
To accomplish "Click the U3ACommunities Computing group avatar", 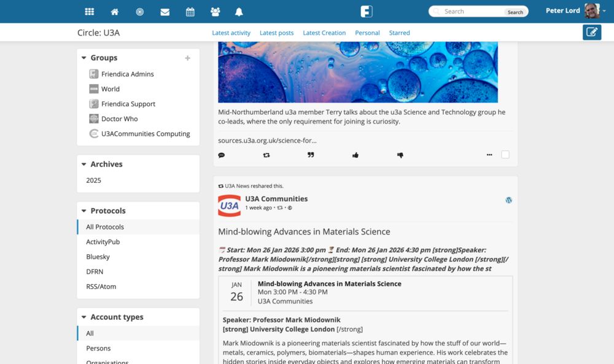I will 93,133.
